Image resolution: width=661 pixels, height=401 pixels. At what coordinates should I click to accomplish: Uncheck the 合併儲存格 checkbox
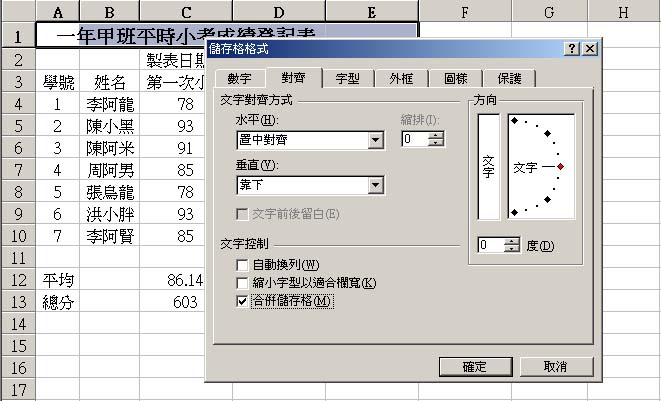pyautogui.click(x=242, y=301)
